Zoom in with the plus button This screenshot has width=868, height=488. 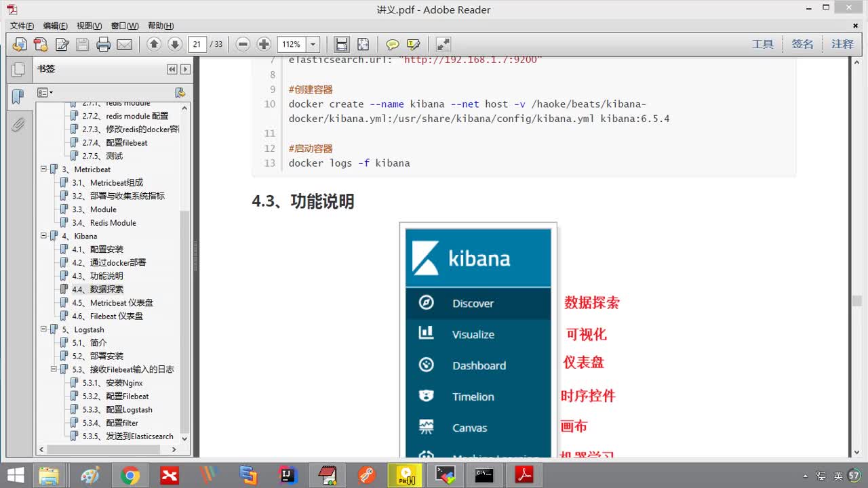tap(264, 44)
